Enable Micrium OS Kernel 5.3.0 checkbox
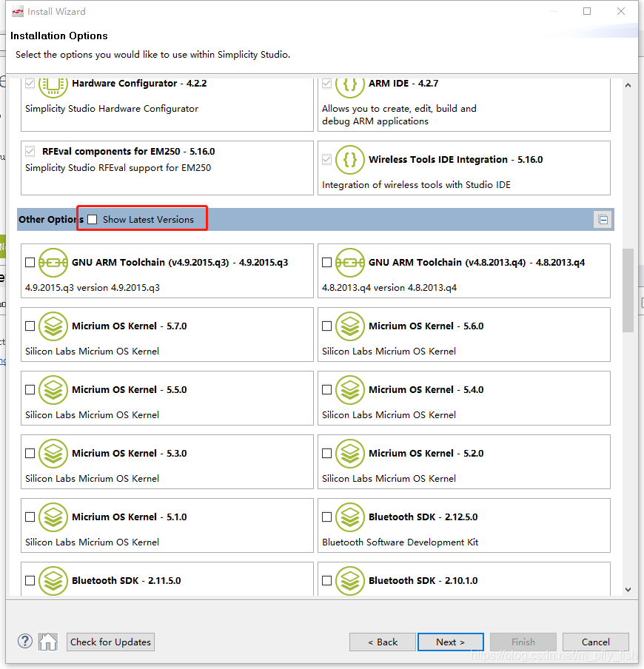This screenshot has height=669, width=644. [x=30, y=454]
